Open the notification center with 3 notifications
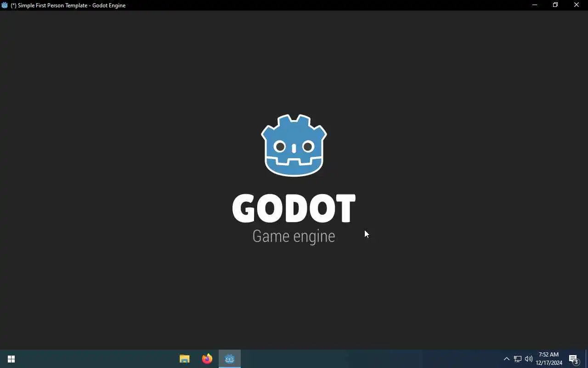This screenshot has height=368, width=588. click(574, 359)
